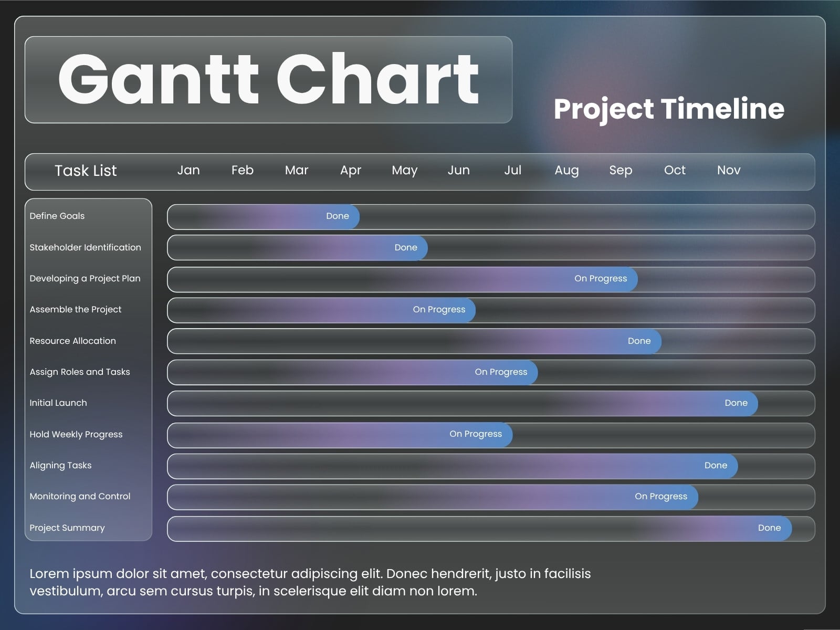Select Resource Allocation Done bar
The width and height of the screenshot is (840, 630).
415,341
